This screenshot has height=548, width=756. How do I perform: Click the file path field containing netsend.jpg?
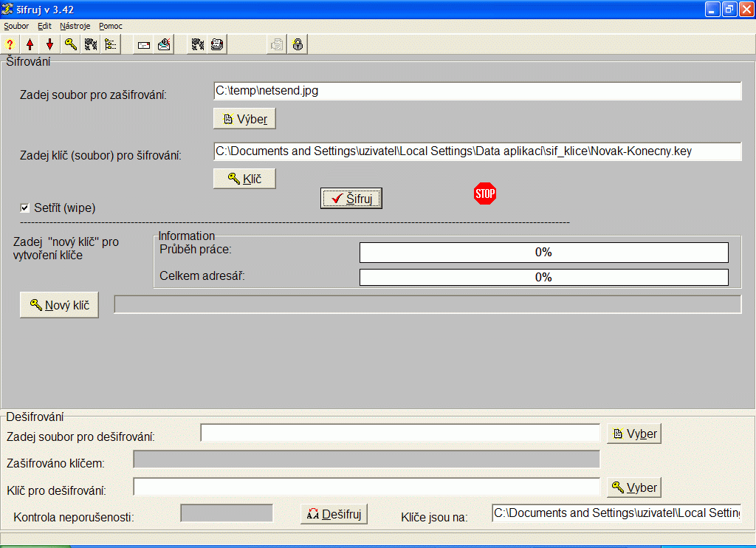click(478, 91)
